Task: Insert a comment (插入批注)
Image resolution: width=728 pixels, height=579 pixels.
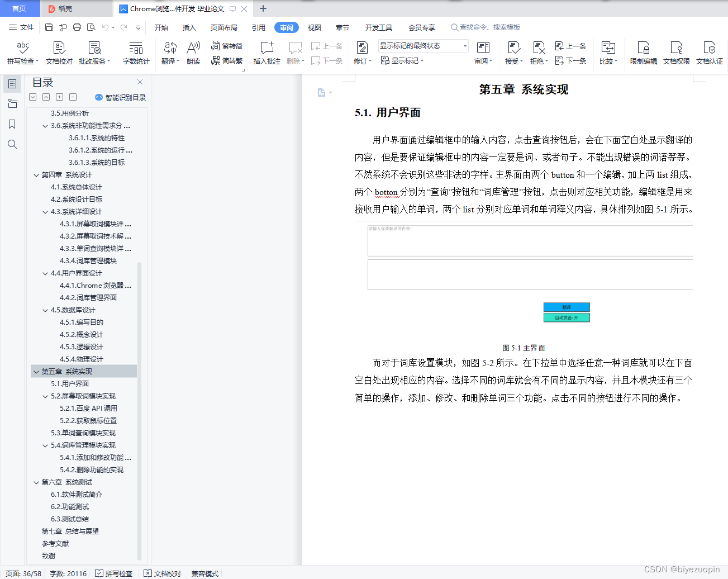Action: point(267,53)
